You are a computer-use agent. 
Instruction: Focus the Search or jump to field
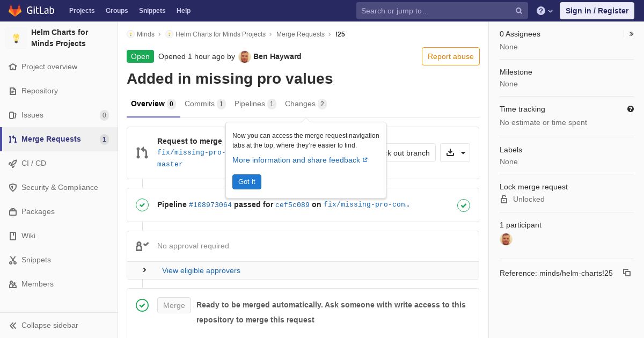click(x=437, y=11)
